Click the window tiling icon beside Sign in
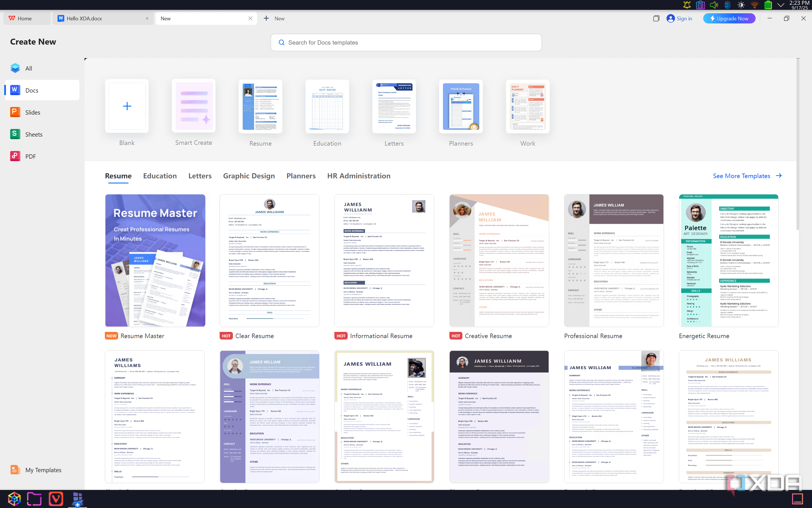 656,18
